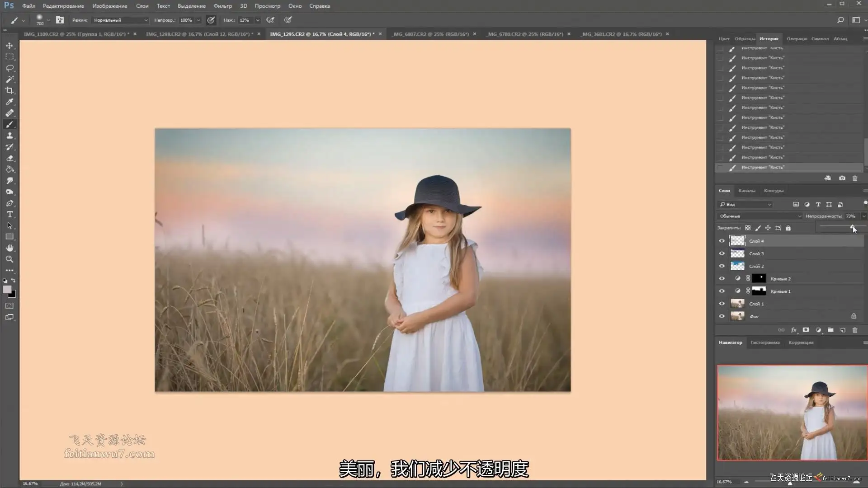868x488 pixels.
Task: Open the Файл menu
Action: pos(28,6)
